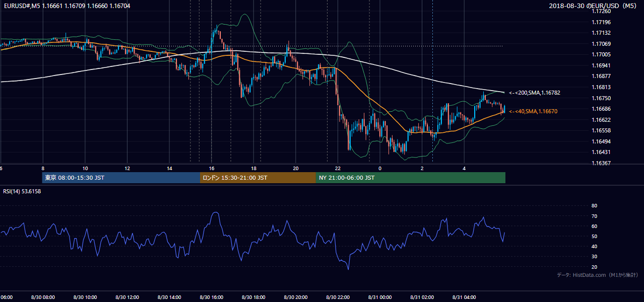Click price axis value 1.16877

(x=601, y=76)
